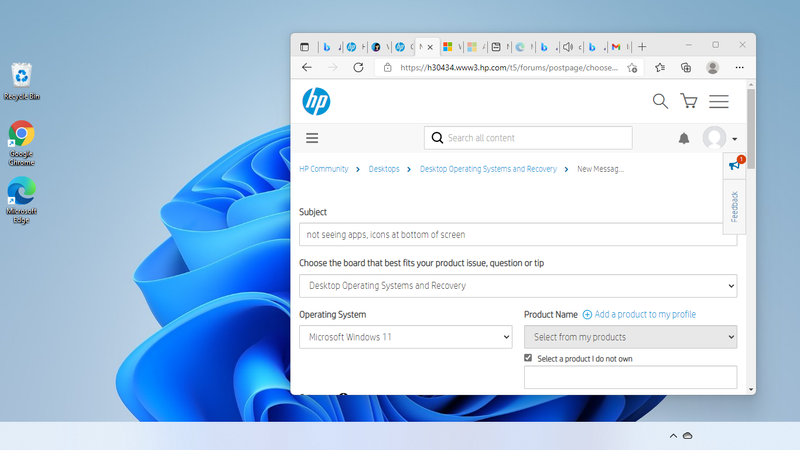Open the HP main hamburger menu
The width and height of the screenshot is (800, 450).
pos(718,101)
